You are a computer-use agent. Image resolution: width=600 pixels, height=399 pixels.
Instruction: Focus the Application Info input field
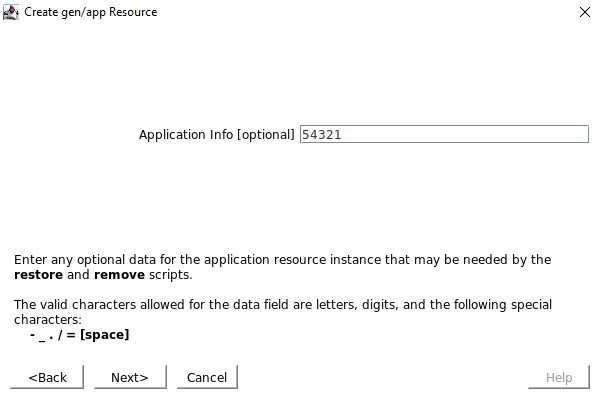click(x=444, y=134)
